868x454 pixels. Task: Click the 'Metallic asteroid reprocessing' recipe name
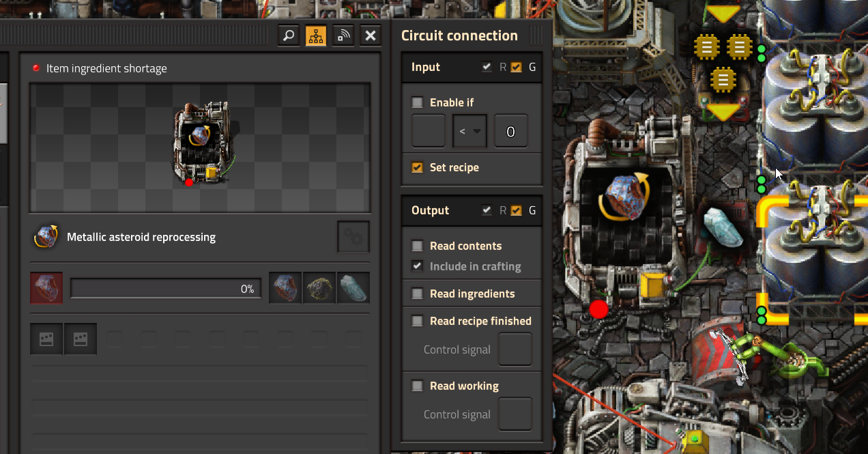pyautogui.click(x=141, y=237)
